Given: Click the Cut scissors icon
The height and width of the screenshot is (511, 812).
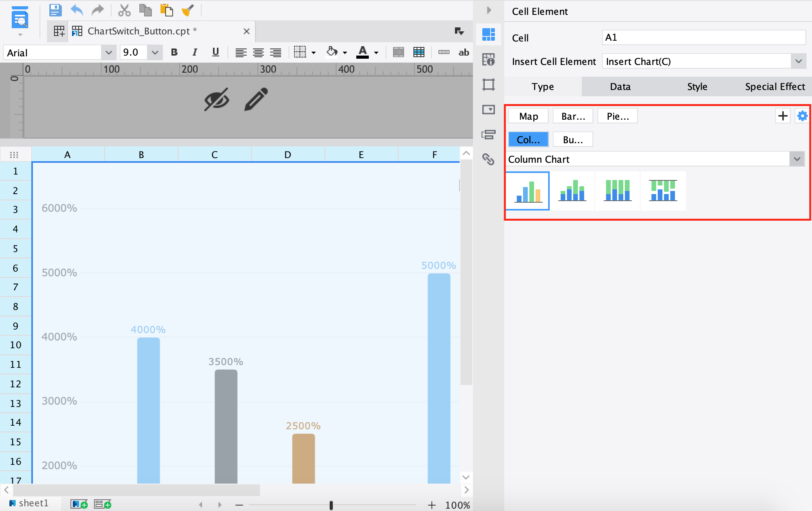Looking at the screenshot, I should pyautogui.click(x=124, y=10).
